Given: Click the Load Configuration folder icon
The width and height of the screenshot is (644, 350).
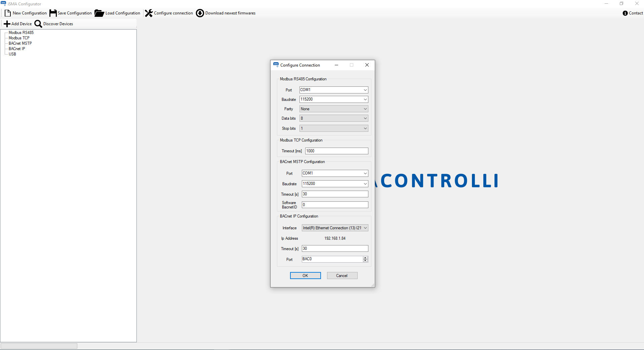Looking at the screenshot, I should 99,13.
